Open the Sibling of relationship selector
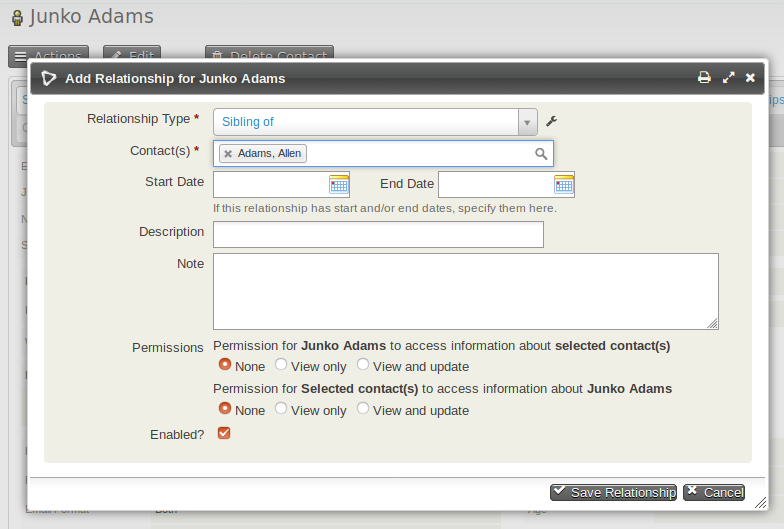The width and height of the screenshot is (784, 529). pos(365,122)
